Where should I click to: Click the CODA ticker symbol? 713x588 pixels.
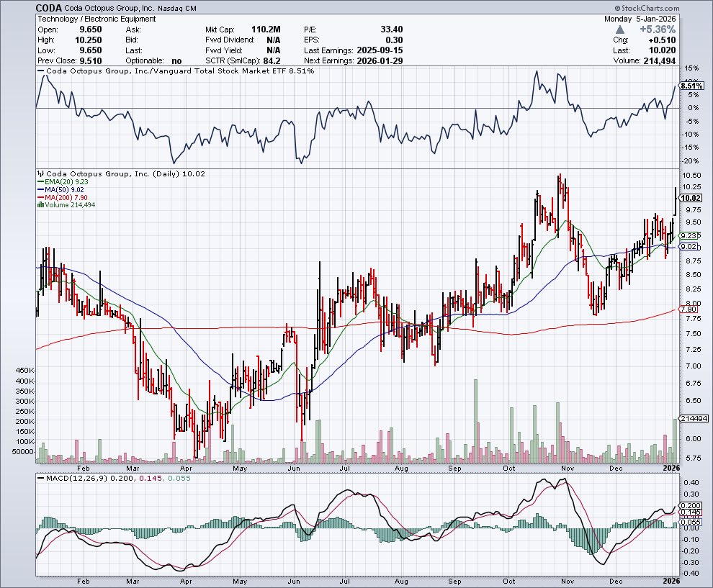(x=49, y=8)
